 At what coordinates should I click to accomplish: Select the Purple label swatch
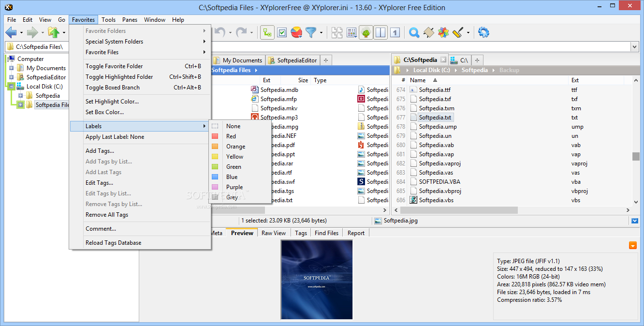(x=215, y=187)
